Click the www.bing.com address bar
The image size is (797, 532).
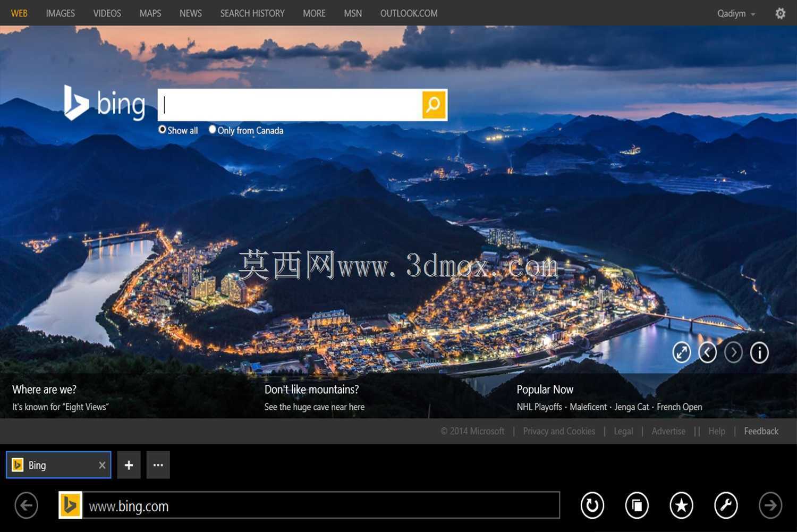321,505
